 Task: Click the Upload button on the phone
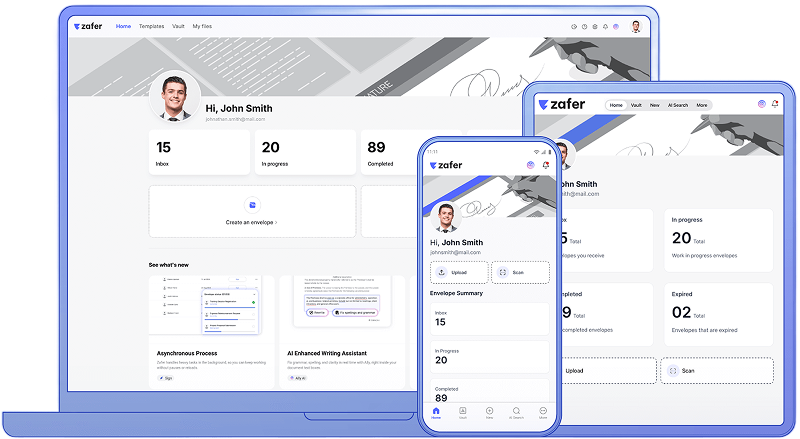(x=459, y=273)
